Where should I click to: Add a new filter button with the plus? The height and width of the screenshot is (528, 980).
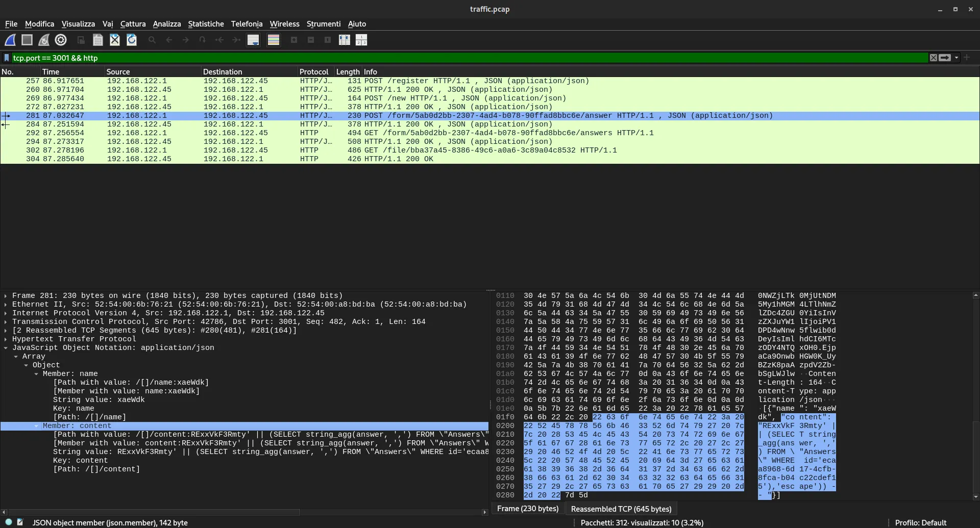point(967,58)
